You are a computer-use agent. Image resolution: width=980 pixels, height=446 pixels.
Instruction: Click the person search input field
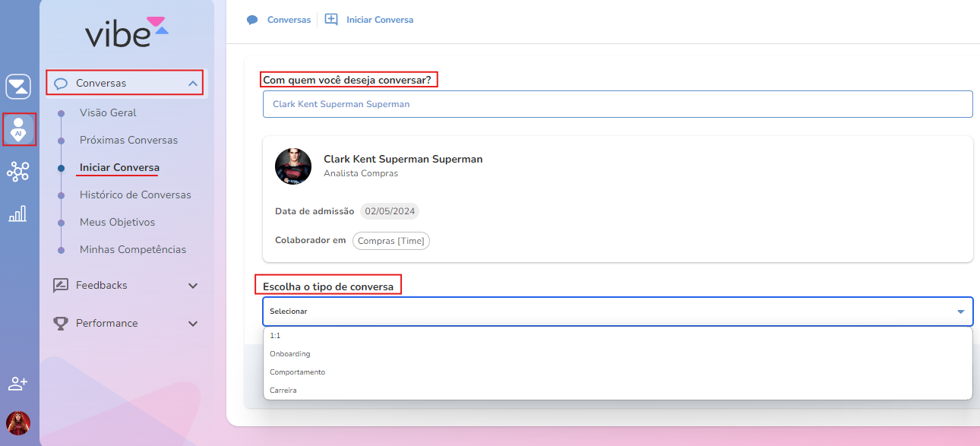pyautogui.click(x=618, y=104)
